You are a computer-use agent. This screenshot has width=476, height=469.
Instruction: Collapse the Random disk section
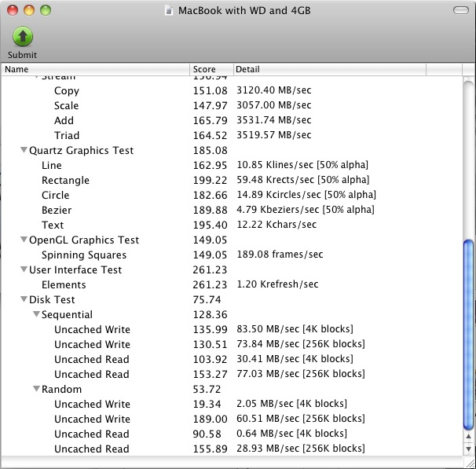click(36, 389)
